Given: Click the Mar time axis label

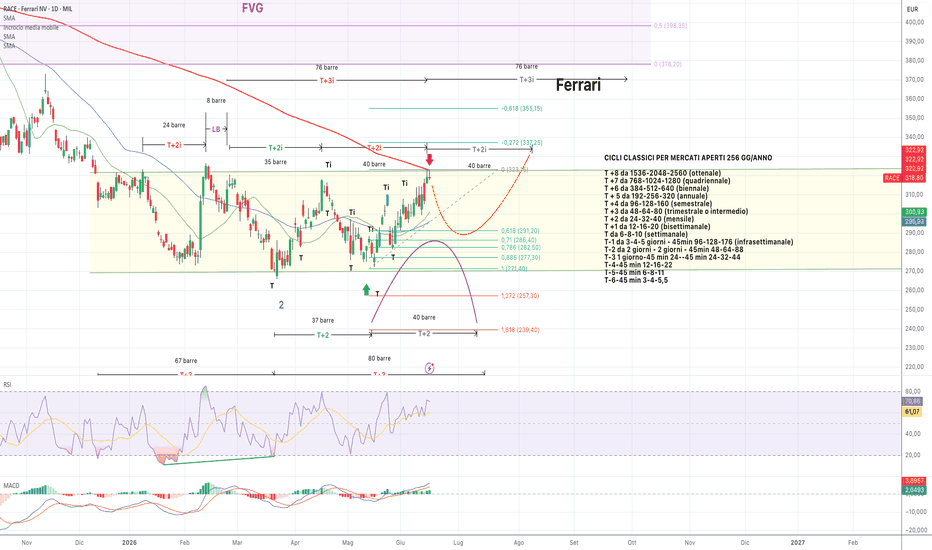Looking at the screenshot, I should [237, 543].
